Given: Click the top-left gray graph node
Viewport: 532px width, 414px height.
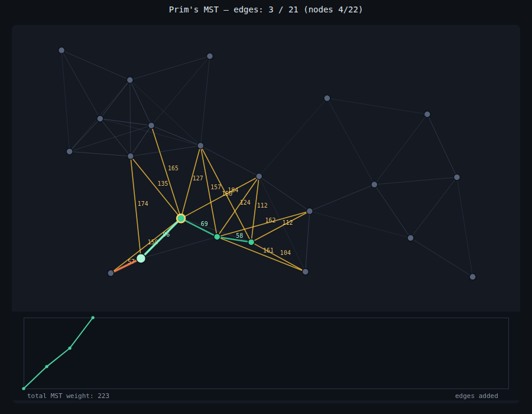Looking at the screenshot, I should [61, 50].
